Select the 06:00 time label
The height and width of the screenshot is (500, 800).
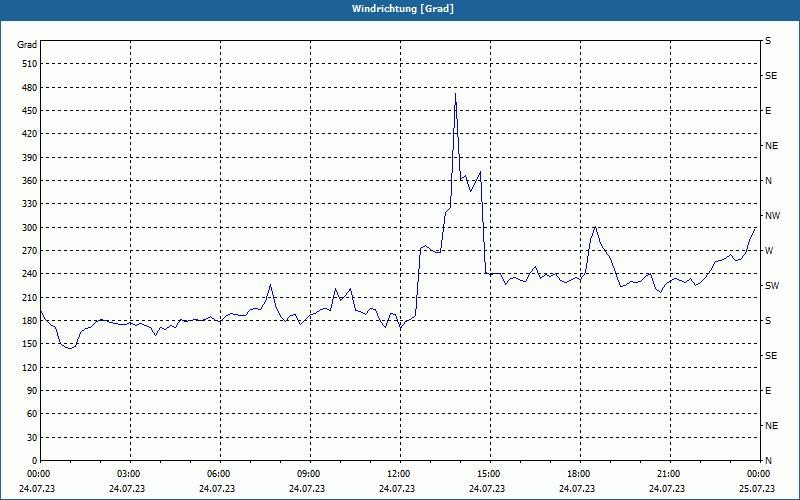tap(220, 474)
